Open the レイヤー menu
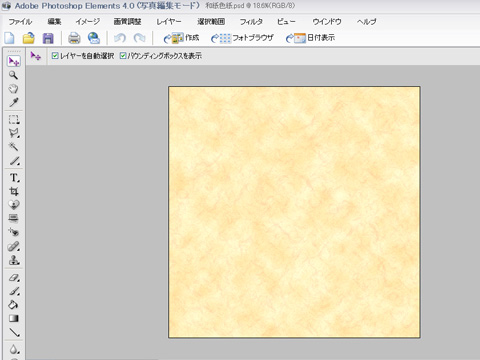This screenshot has width=480, height=360. [169, 22]
